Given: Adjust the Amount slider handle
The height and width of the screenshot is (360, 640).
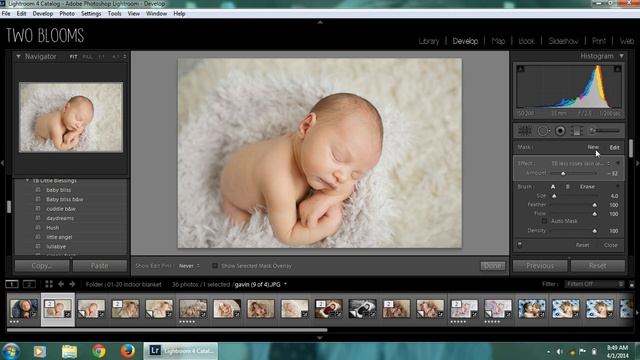Looking at the screenshot, I should click(x=563, y=173).
